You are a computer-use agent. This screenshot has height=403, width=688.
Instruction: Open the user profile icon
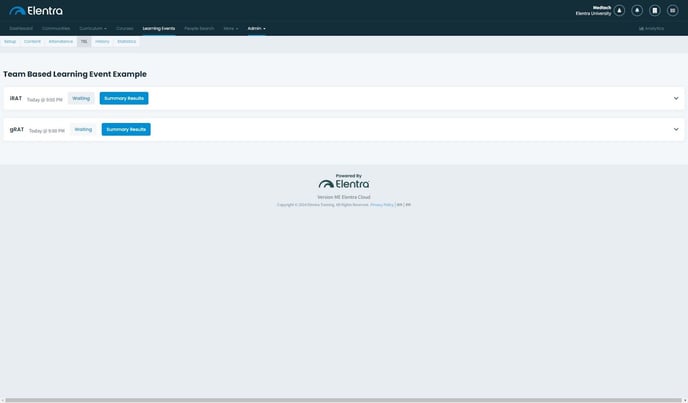[x=619, y=11]
